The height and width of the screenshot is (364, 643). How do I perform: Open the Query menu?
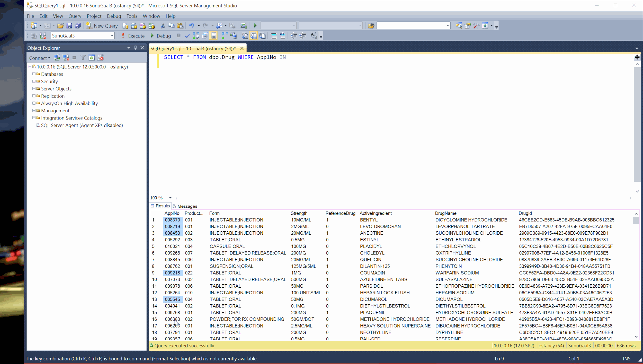tap(75, 16)
